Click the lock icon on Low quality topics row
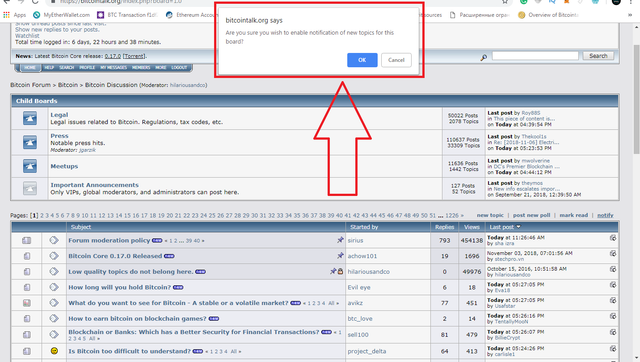Screen dimensions: 640x362 pyautogui.click(x=340, y=271)
